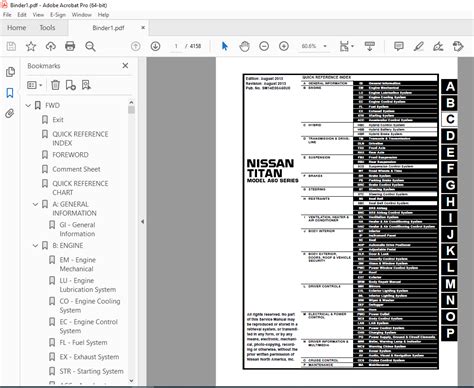Open the EM - Engine Mechanical bookmark
Screen dimensions: 474x388
click(x=78, y=264)
